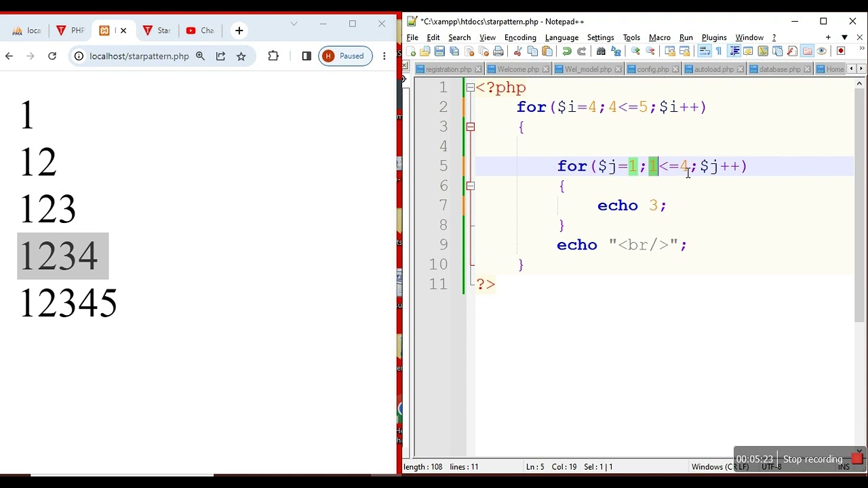
Task: Click the Notepad++ vertical scrollbar
Action: (860, 203)
